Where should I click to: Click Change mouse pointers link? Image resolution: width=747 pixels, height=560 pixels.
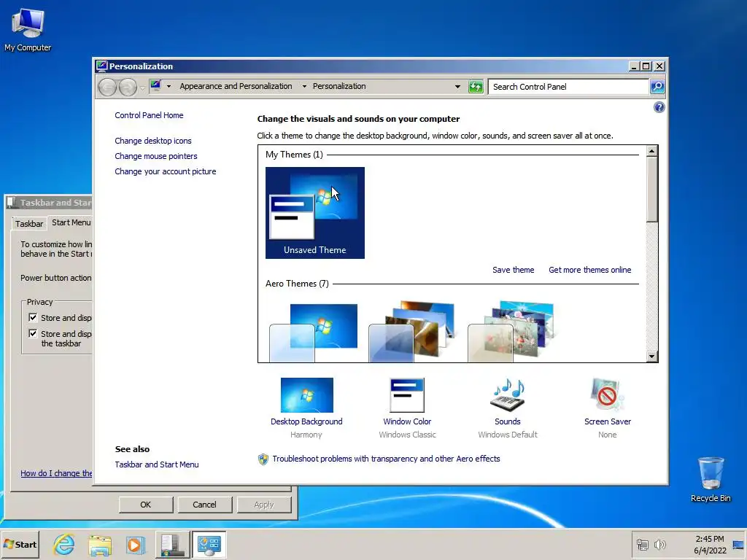(156, 156)
